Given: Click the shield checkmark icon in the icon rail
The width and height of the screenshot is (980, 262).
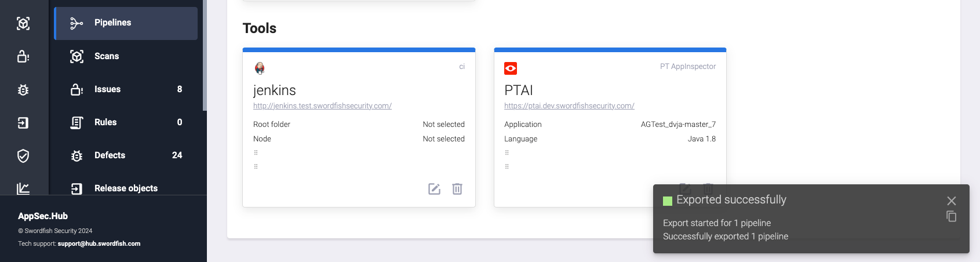Looking at the screenshot, I should pyautogui.click(x=23, y=156).
